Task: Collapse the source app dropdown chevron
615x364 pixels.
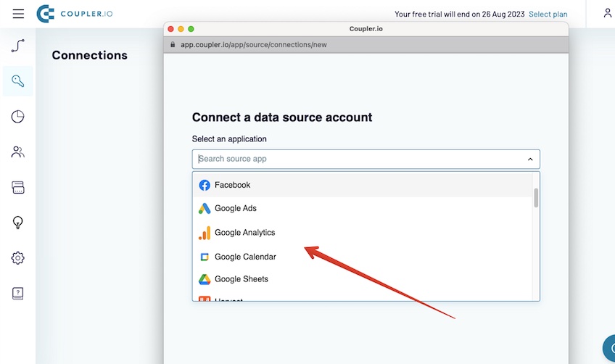Action: tap(530, 160)
